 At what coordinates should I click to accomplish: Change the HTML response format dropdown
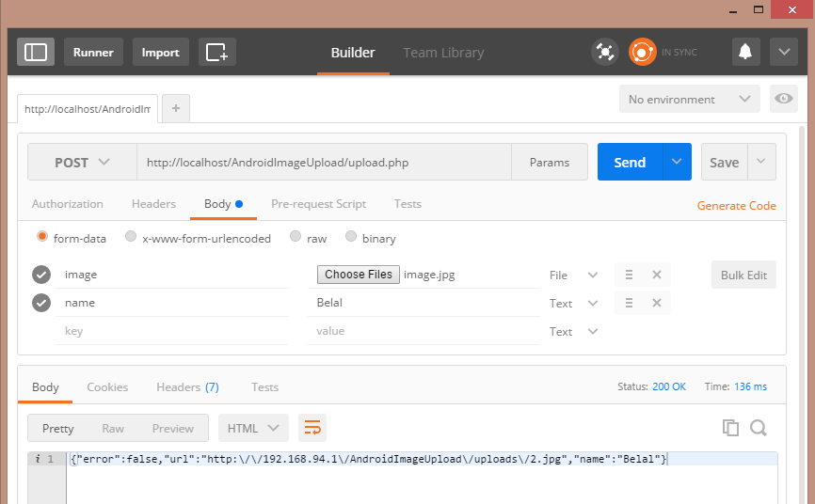(253, 428)
